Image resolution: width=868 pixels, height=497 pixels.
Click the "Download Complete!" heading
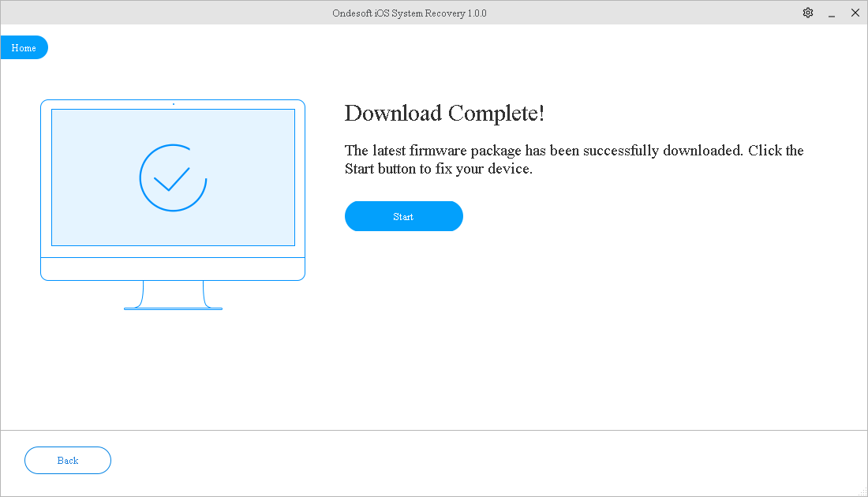[444, 114]
